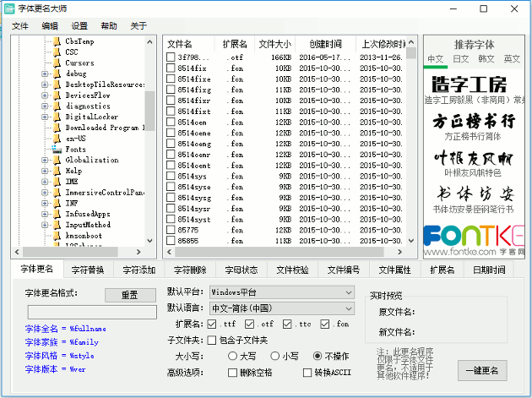Click the 字体更名格式 input field
This screenshot has width=532, height=398.
tap(92, 312)
